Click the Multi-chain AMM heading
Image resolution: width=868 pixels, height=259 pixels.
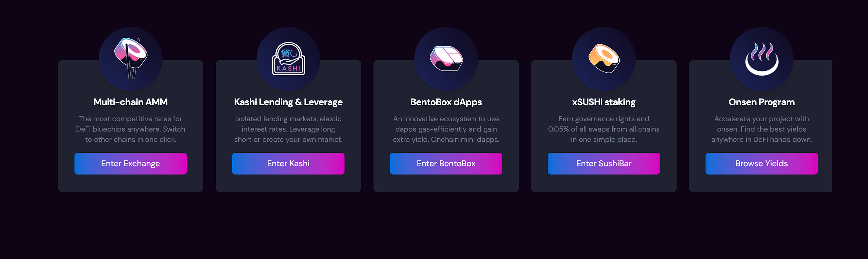[x=131, y=102]
